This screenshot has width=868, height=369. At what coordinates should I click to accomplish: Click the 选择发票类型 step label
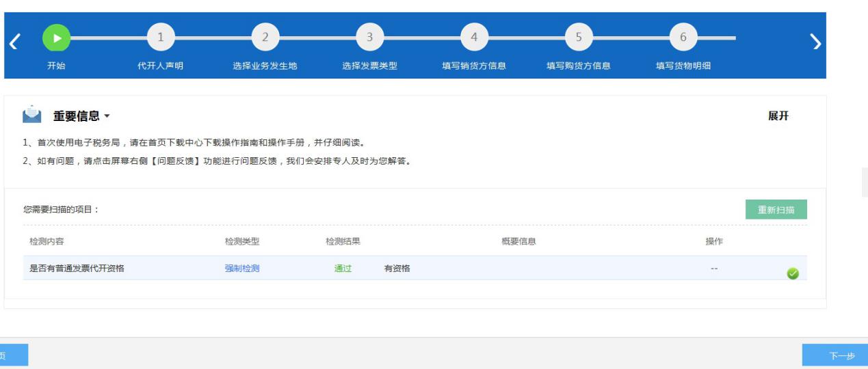click(x=370, y=66)
